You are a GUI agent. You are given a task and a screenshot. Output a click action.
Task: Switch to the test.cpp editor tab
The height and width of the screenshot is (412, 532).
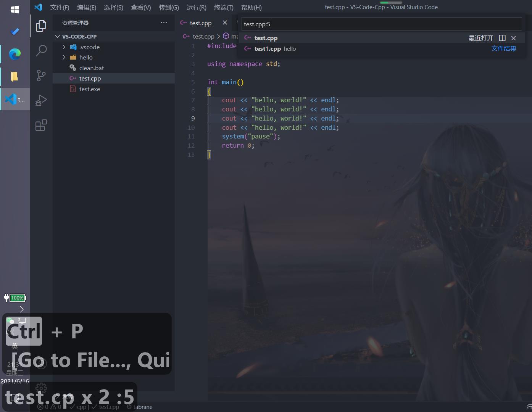(x=201, y=23)
